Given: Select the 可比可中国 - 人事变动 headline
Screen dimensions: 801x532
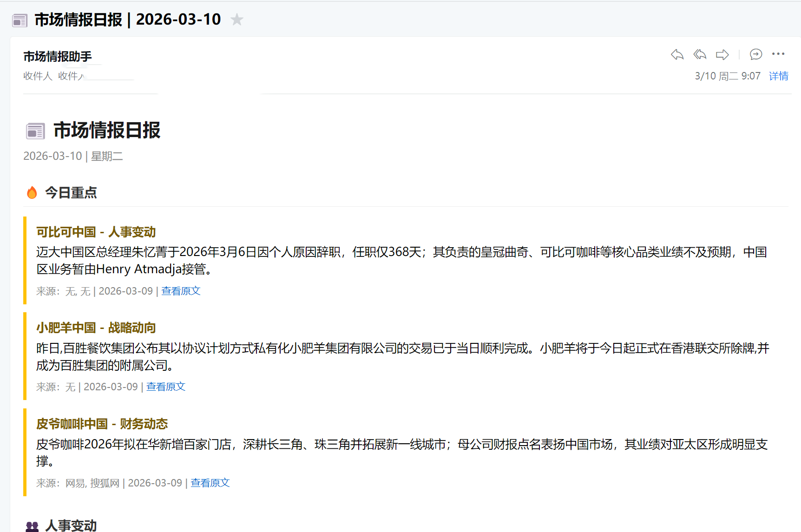Looking at the screenshot, I should [x=96, y=232].
